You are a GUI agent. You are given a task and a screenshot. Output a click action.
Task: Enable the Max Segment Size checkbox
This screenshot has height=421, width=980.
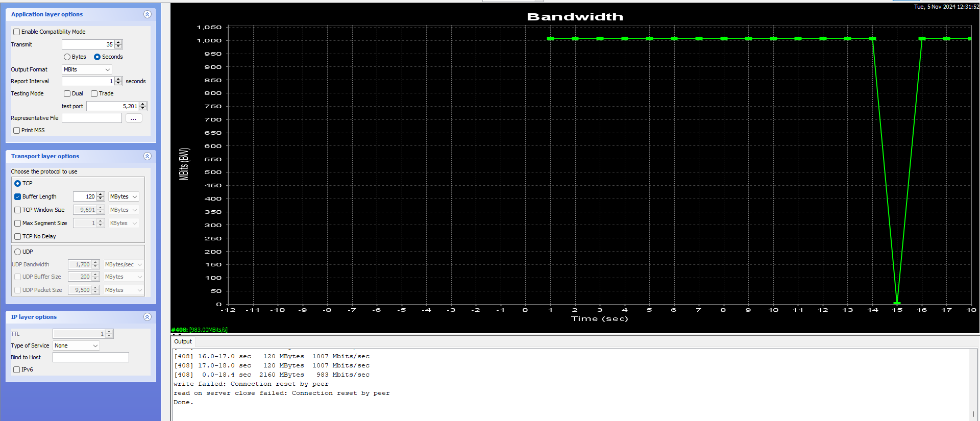tap(17, 223)
